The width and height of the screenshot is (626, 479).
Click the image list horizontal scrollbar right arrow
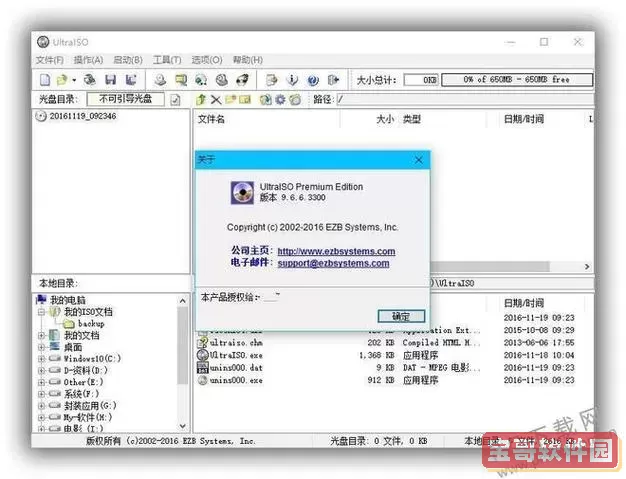pos(587,266)
